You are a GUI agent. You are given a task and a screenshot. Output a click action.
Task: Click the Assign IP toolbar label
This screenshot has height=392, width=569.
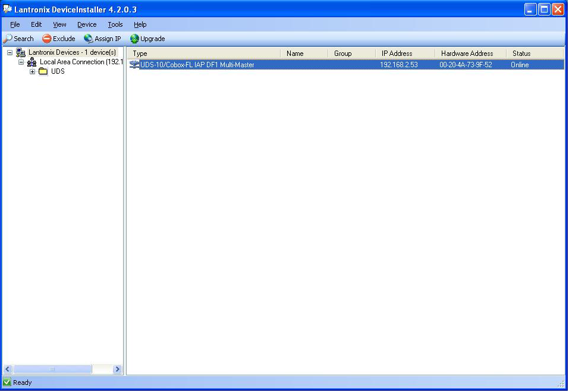(x=108, y=39)
